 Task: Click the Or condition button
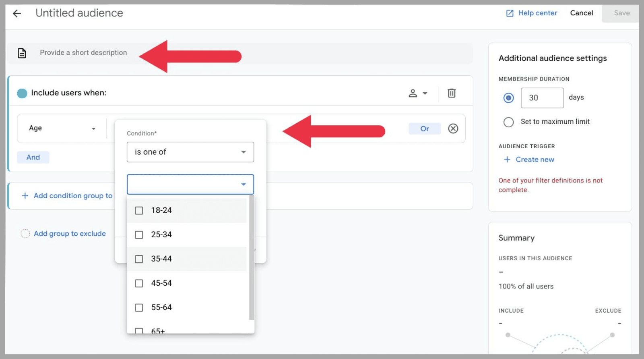[x=424, y=129]
